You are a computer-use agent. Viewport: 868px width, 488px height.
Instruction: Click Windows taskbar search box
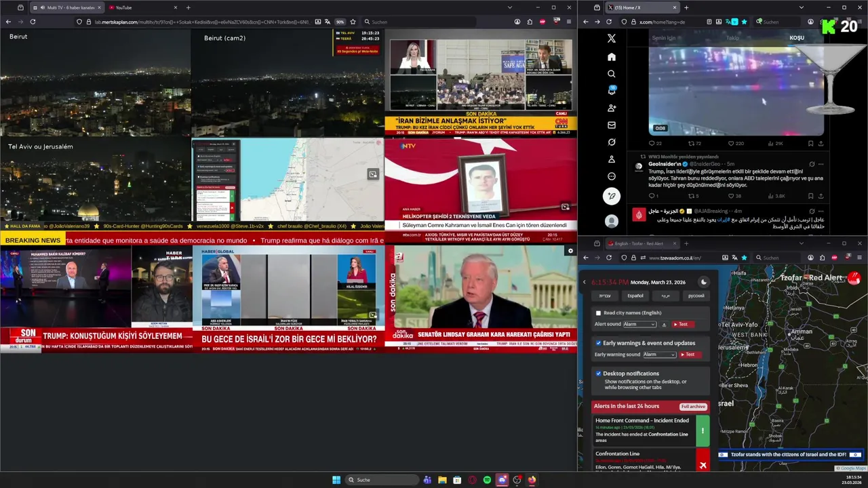tap(382, 480)
